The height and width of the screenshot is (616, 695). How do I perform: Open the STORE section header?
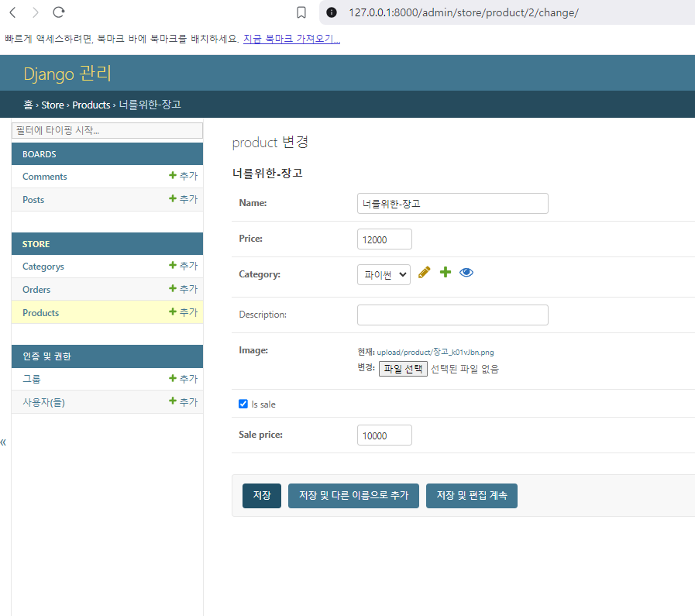(36, 244)
